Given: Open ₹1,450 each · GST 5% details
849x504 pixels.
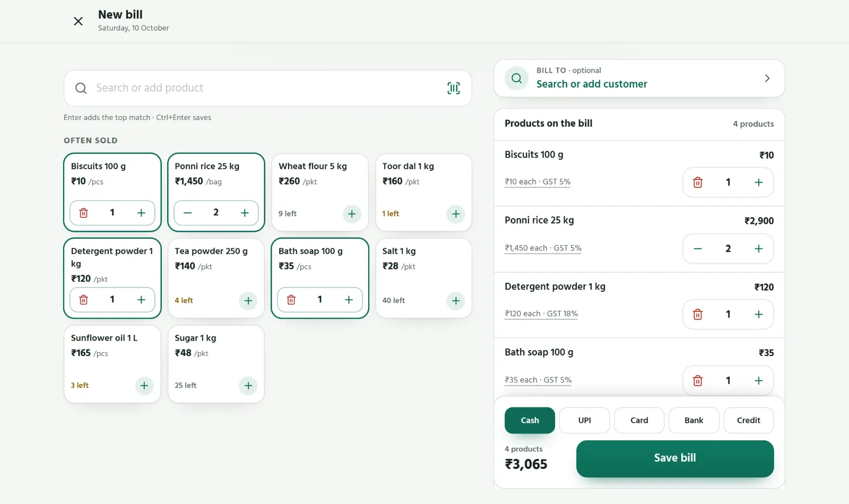Looking at the screenshot, I should (543, 248).
